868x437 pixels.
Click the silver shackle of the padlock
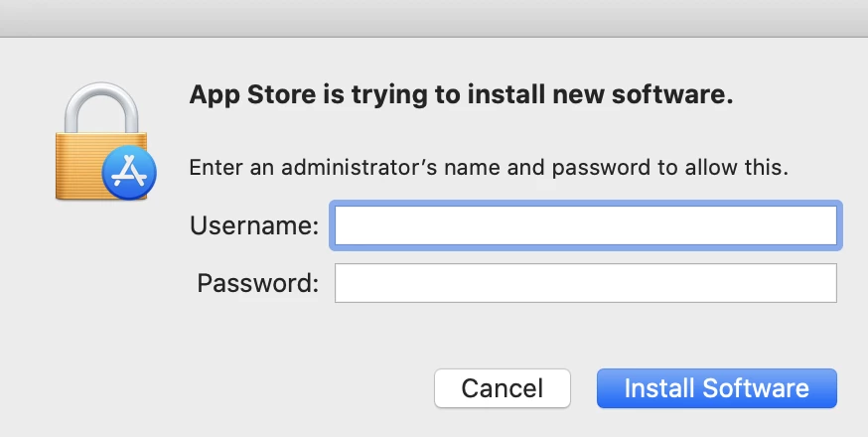101,107
